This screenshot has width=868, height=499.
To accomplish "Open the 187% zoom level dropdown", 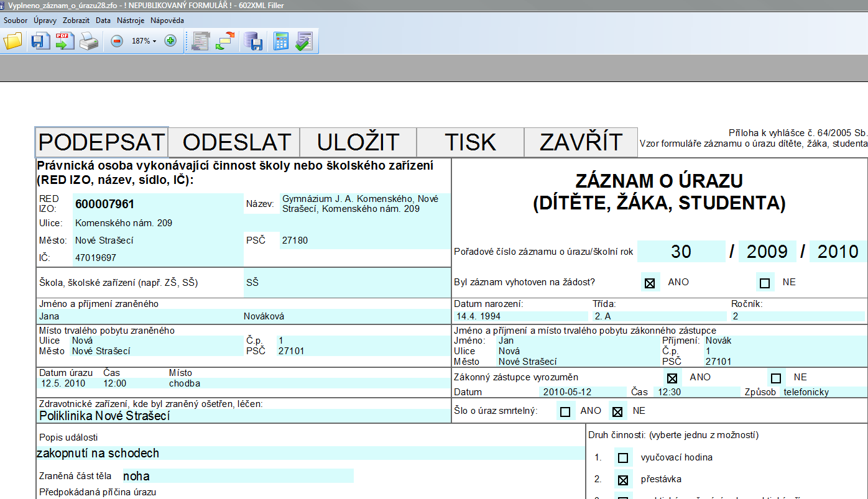I will pos(144,41).
